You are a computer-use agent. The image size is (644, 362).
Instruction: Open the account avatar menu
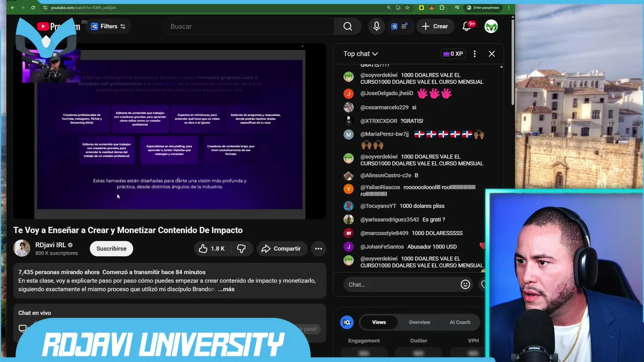491,26
